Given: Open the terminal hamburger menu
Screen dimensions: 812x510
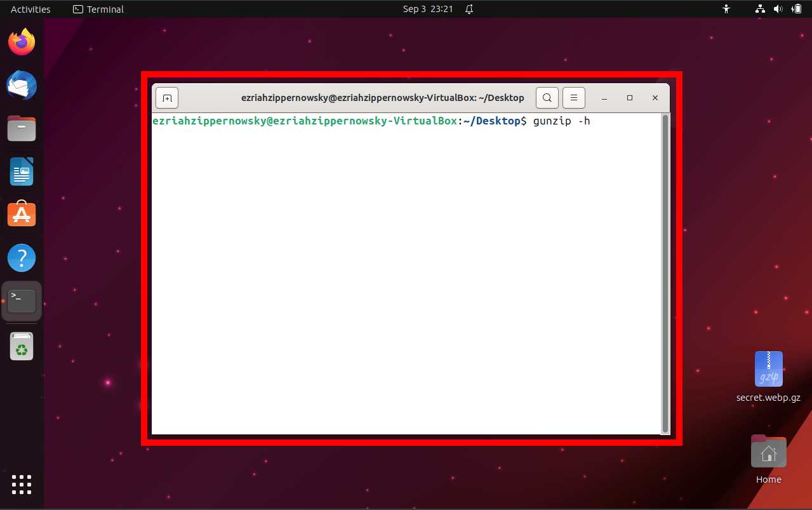Looking at the screenshot, I should [x=573, y=97].
